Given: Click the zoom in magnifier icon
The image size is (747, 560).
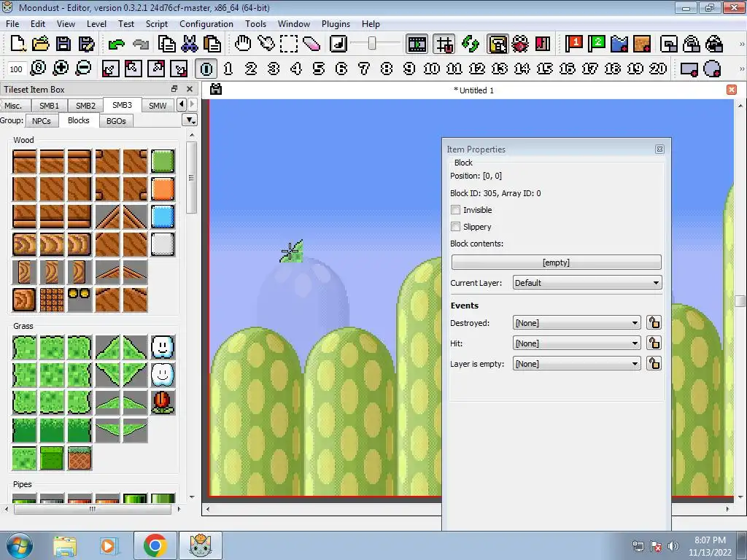Looking at the screenshot, I should click(61, 69).
